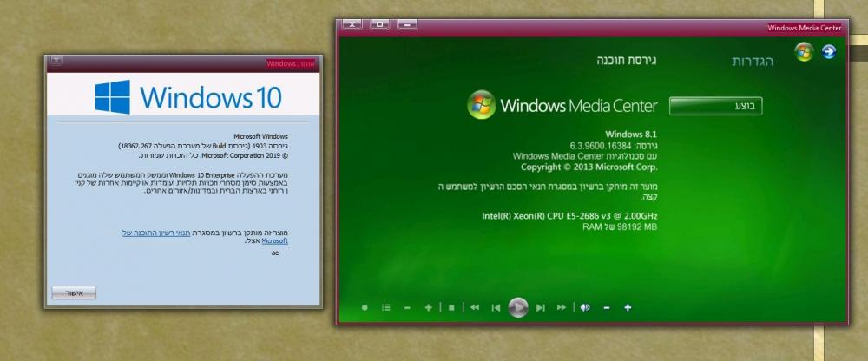This screenshot has width=868, height=361.
Task: Click the Windows Media Center logo
Action: [x=562, y=105]
